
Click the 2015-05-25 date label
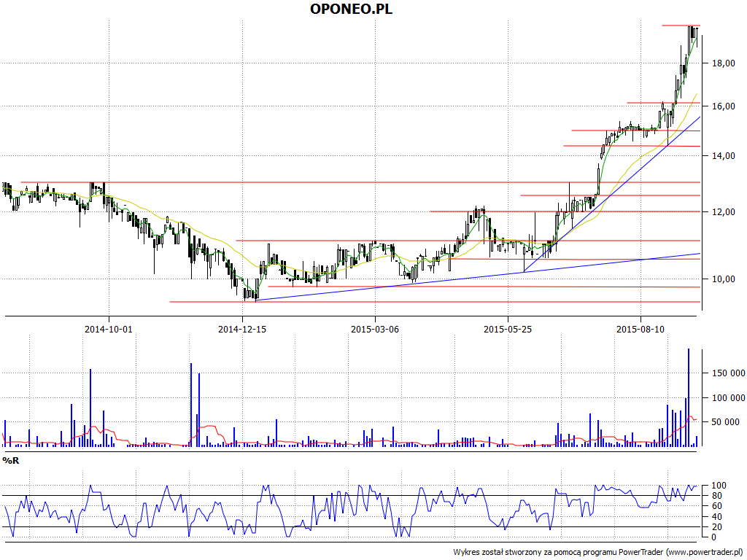[x=508, y=329]
